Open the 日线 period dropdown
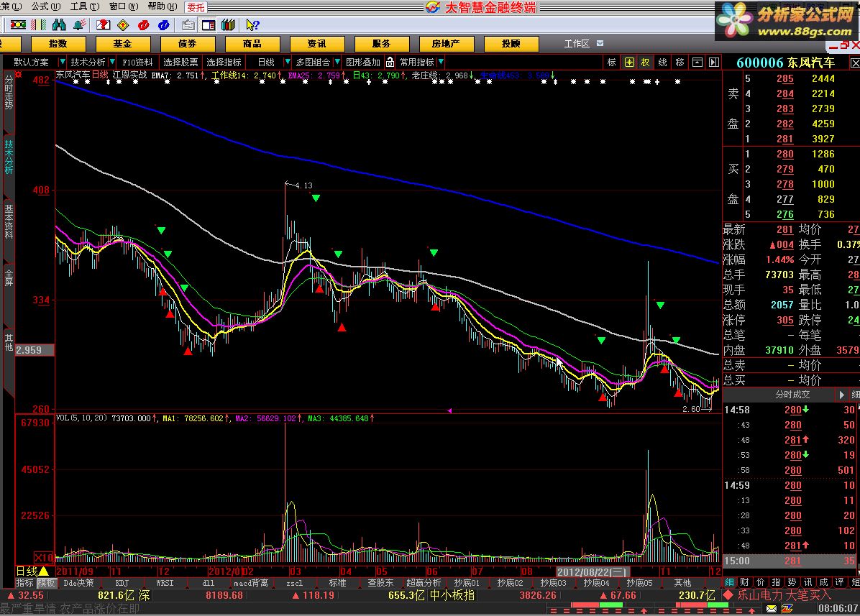This screenshot has width=860, height=616. [287, 62]
